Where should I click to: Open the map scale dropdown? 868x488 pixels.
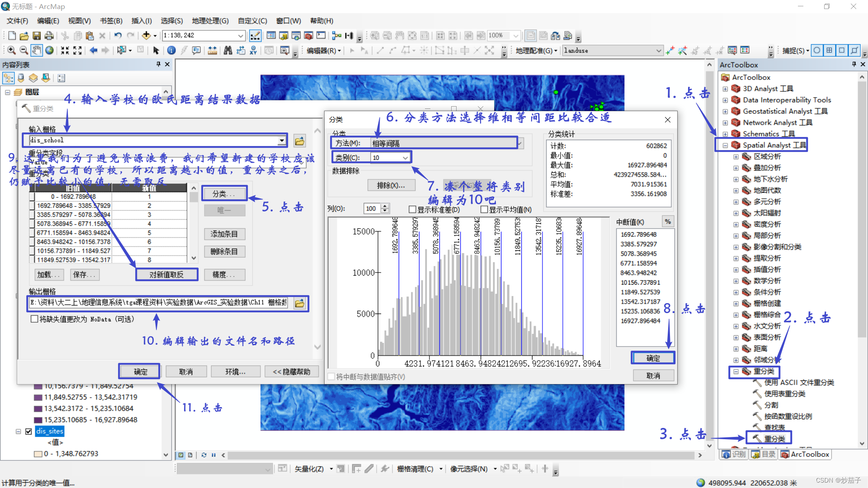tap(241, 36)
